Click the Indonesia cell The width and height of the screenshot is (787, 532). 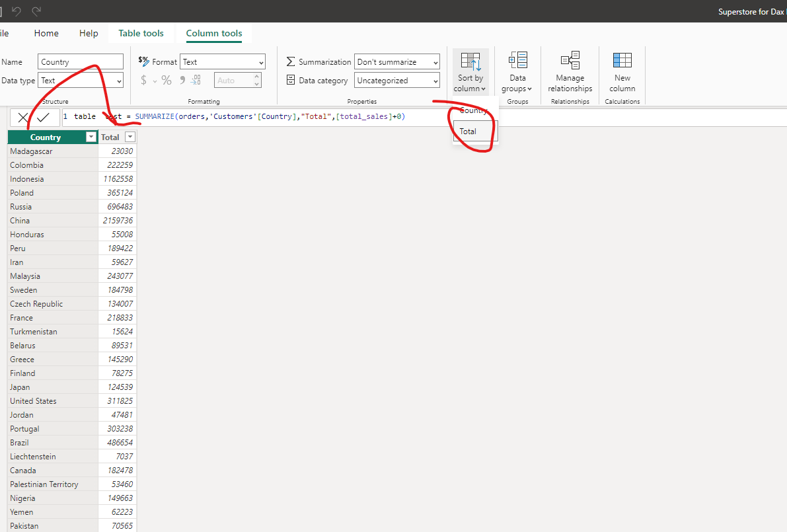53,178
